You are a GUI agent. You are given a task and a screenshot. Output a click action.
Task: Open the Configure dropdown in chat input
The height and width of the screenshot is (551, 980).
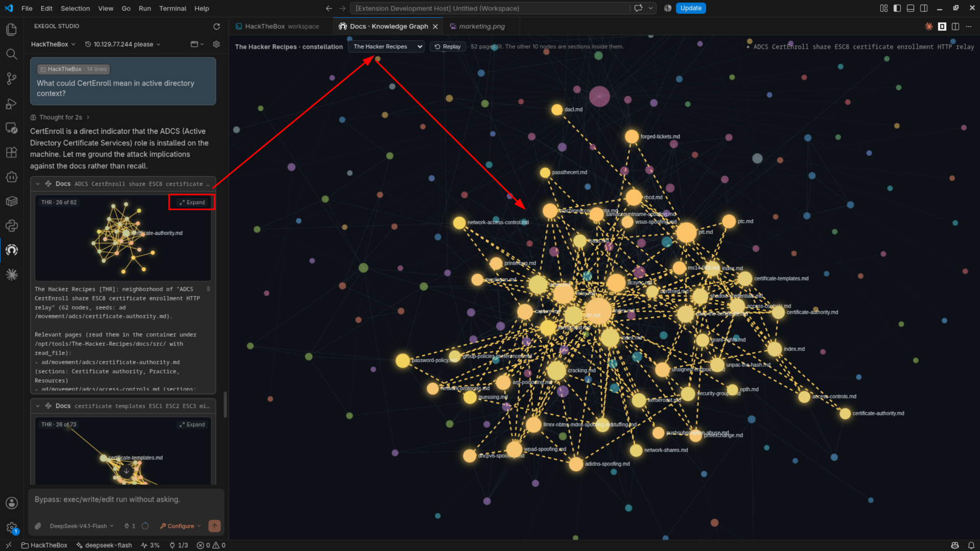(x=180, y=526)
